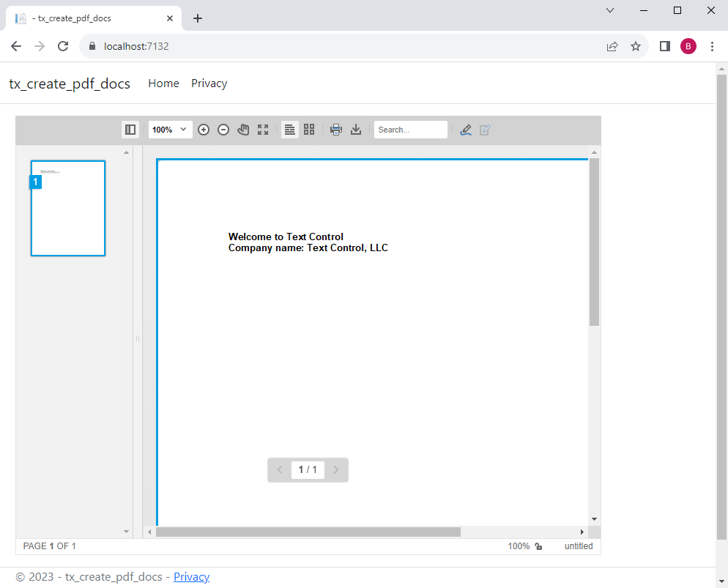Image resolution: width=728 pixels, height=588 pixels.
Task: Click the tx_create_pdf_docs brand link
Action: (x=70, y=83)
